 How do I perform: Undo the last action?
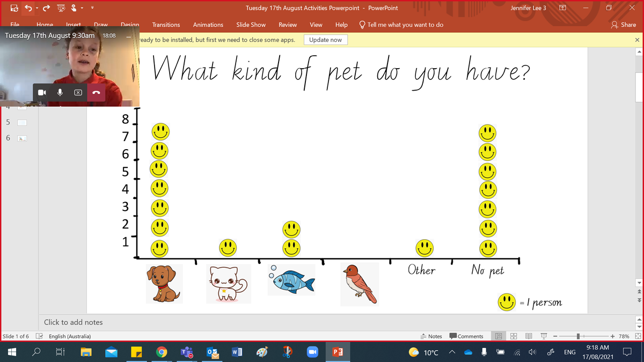[28, 9]
